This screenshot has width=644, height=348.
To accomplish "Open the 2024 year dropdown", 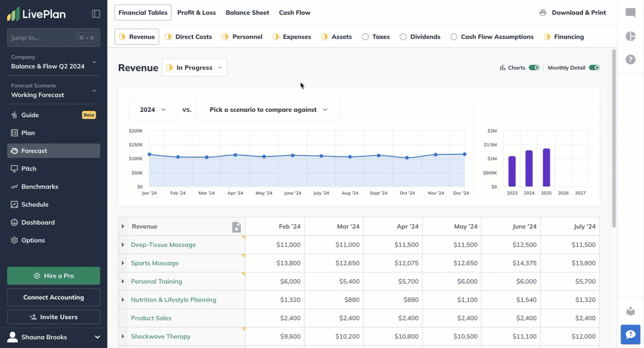I will click(153, 110).
